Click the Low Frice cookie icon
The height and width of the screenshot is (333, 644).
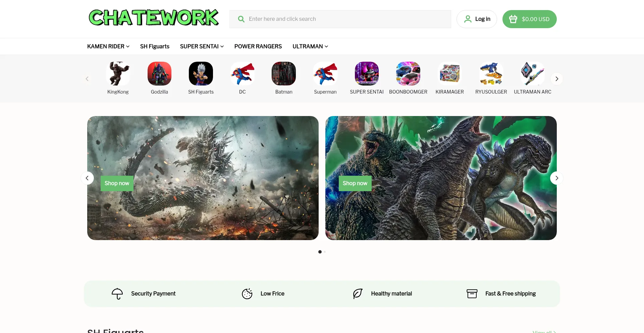point(247,294)
